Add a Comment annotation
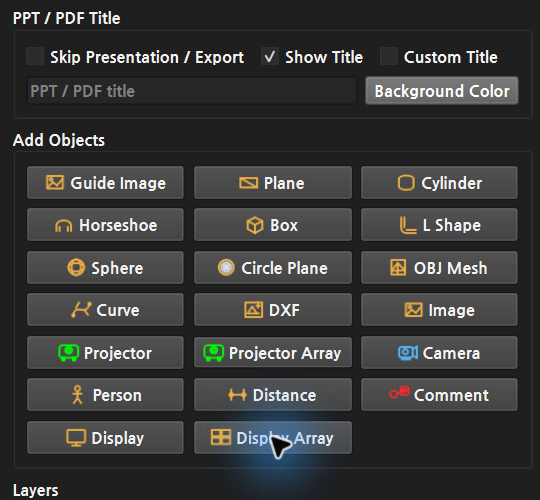This screenshot has height=500, width=540. pos(439,395)
